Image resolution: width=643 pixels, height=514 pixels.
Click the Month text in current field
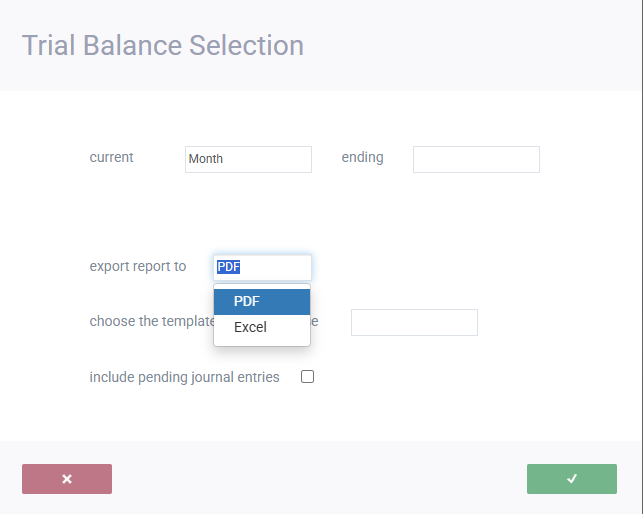(x=205, y=159)
